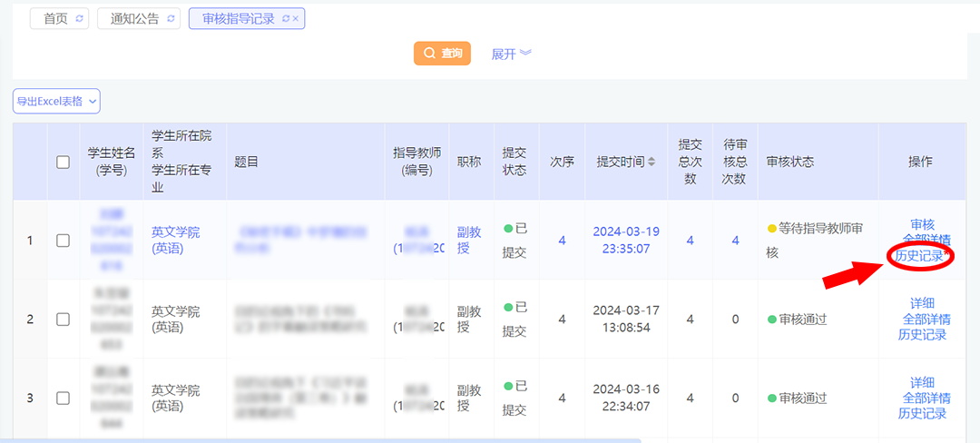Click refresh icon on 首页 tab
This screenshot has width=980, height=443.
tap(80, 19)
